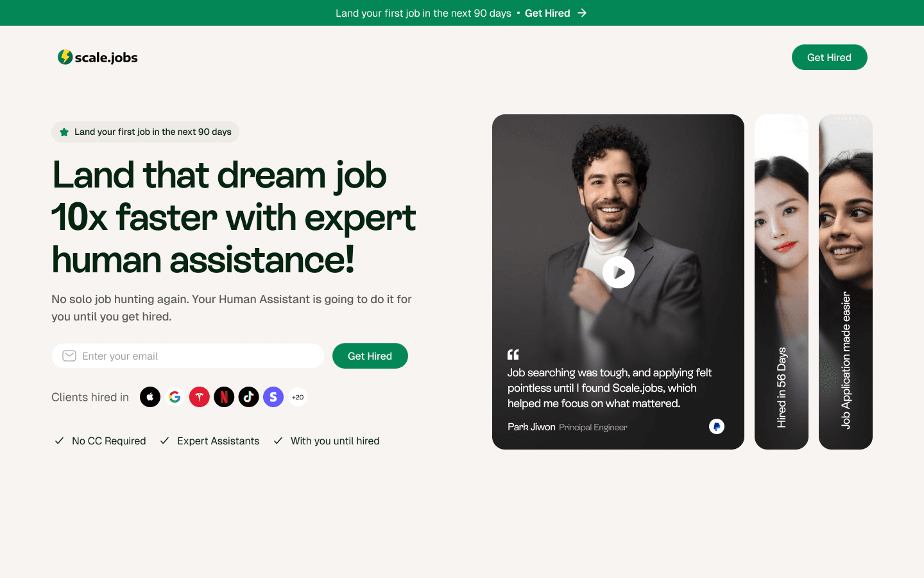This screenshot has width=924, height=578.
Task: Expand the Job Application made easier card
Action: (846, 282)
